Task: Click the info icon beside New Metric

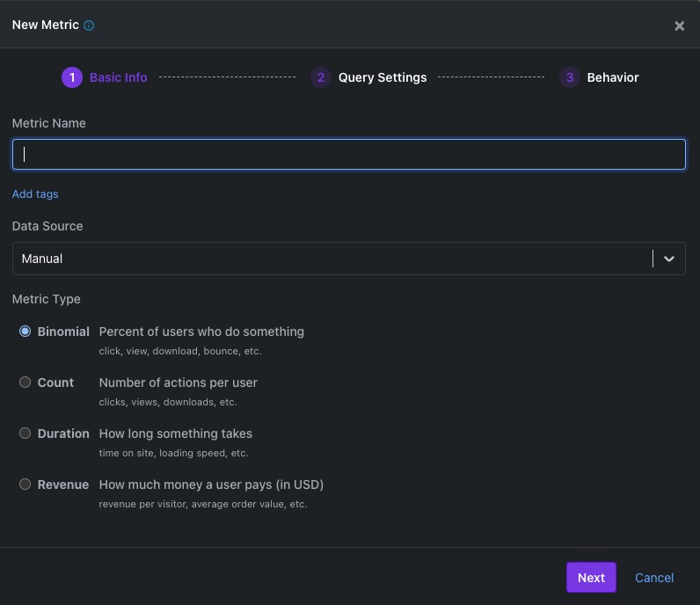Action: click(x=89, y=26)
